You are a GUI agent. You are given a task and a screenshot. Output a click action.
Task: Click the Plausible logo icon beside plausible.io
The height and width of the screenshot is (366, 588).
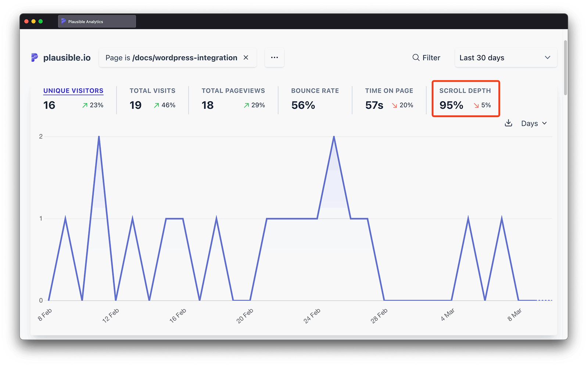tap(35, 57)
